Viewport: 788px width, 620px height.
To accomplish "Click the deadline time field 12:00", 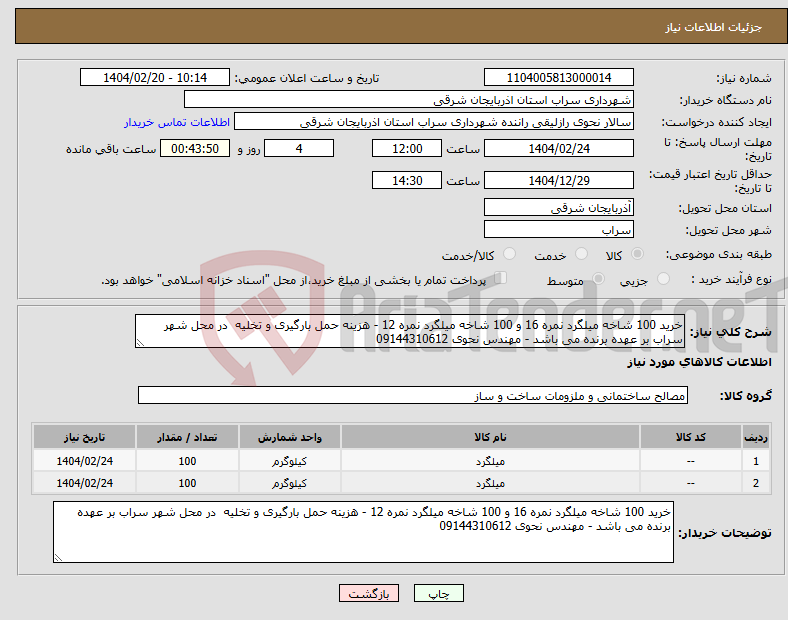I will [407, 148].
